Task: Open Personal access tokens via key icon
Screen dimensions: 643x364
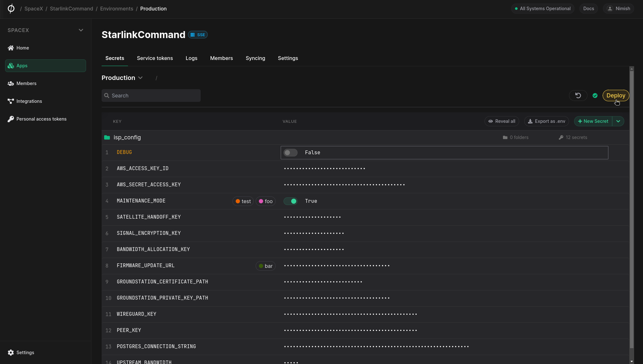Action: point(11,119)
